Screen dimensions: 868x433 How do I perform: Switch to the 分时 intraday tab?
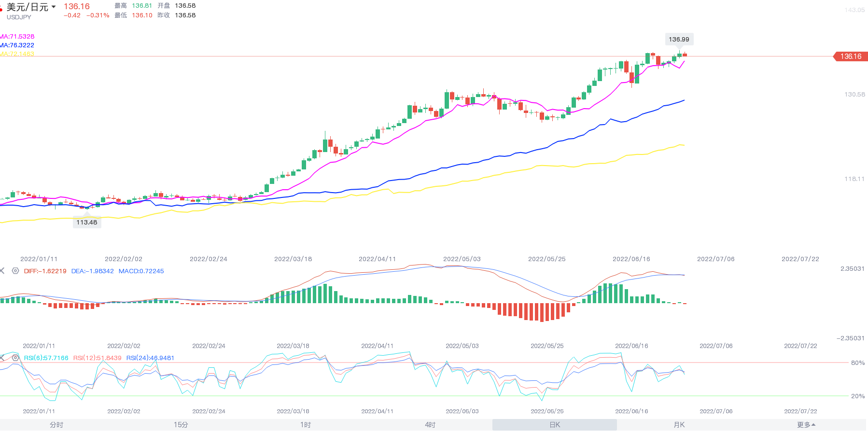tap(56, 425)
